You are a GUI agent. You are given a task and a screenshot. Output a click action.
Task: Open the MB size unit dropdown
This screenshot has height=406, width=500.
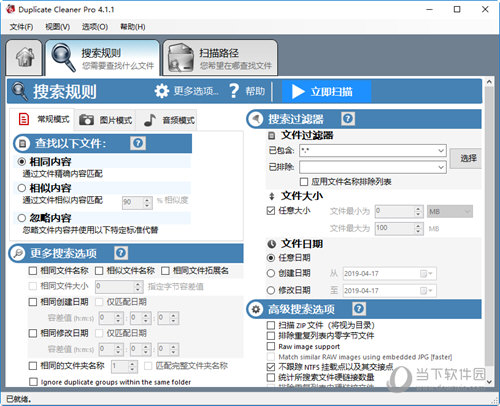[x=450, y=211]
